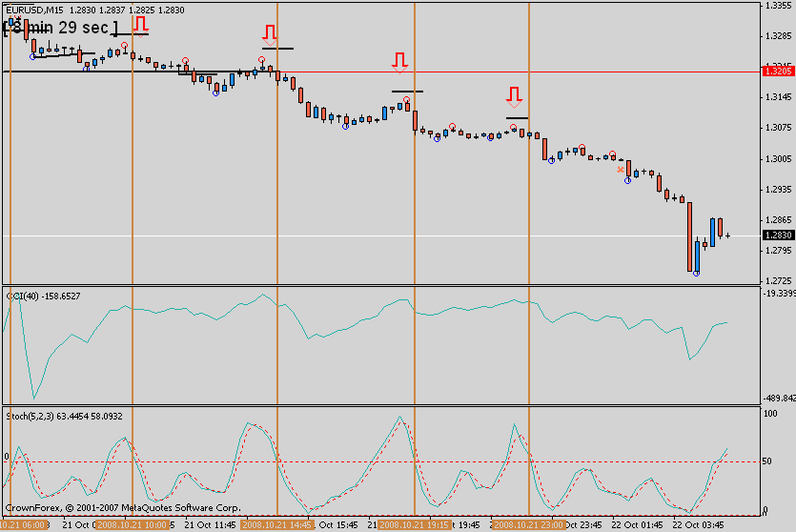Click the -489.842 CCI scale value
Viewport: 796px width, 532px height.
coord(780,399)
